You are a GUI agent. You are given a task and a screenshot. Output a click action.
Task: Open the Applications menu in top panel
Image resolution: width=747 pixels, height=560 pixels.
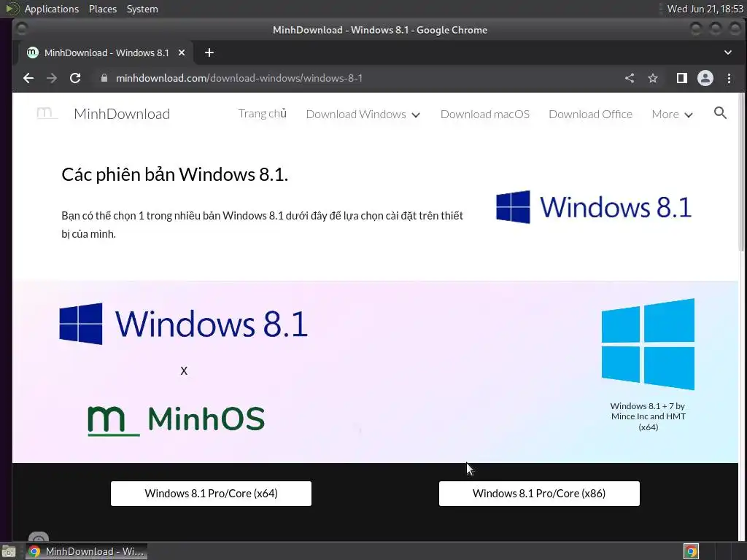[x=52, y=9]
